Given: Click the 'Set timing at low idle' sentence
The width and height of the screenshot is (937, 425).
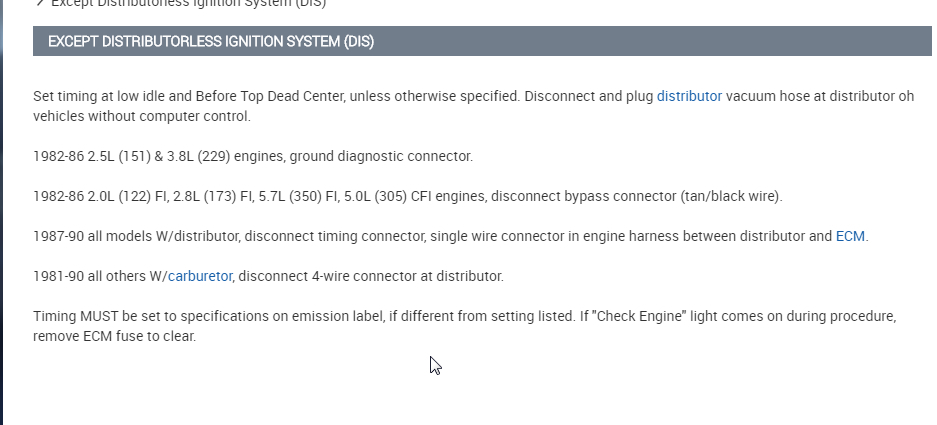Looking at the screenshot, I should pos(101,97).
